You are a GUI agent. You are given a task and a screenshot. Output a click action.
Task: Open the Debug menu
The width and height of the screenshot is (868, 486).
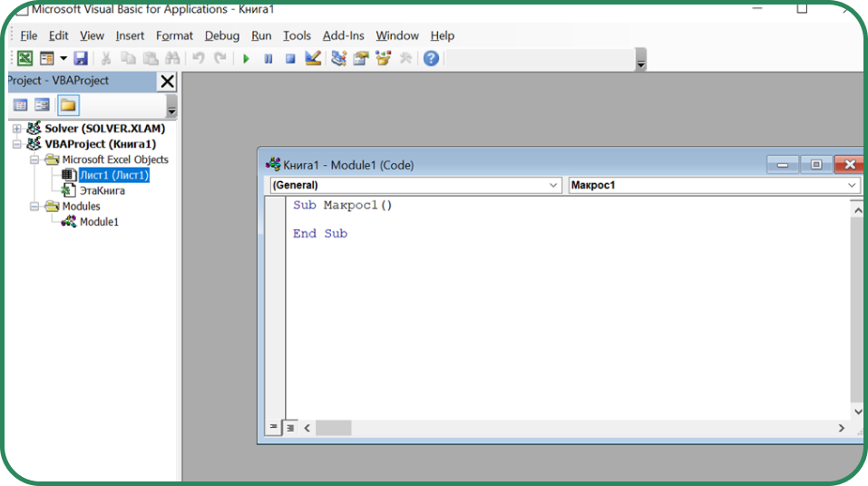(x=222, y=35)
